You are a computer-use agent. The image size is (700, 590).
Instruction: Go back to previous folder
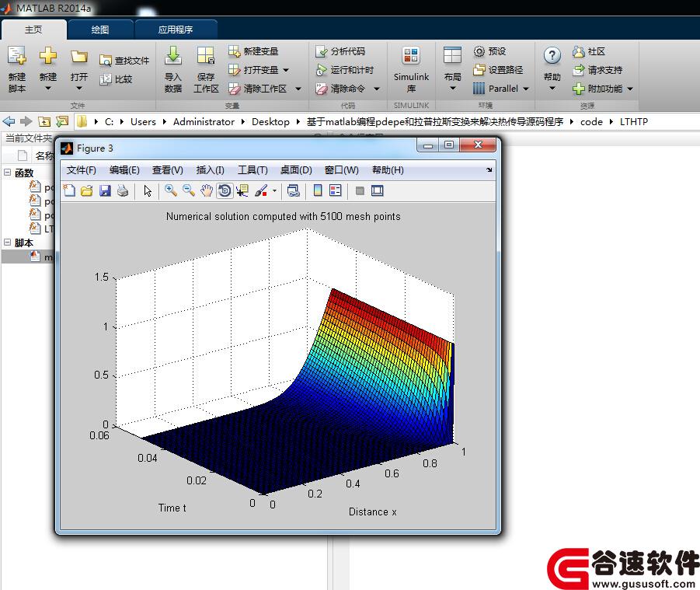[9, 121]
